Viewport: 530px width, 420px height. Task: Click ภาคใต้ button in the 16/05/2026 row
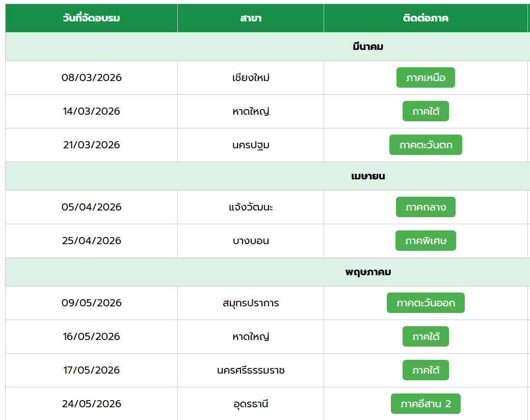[426, 337]
